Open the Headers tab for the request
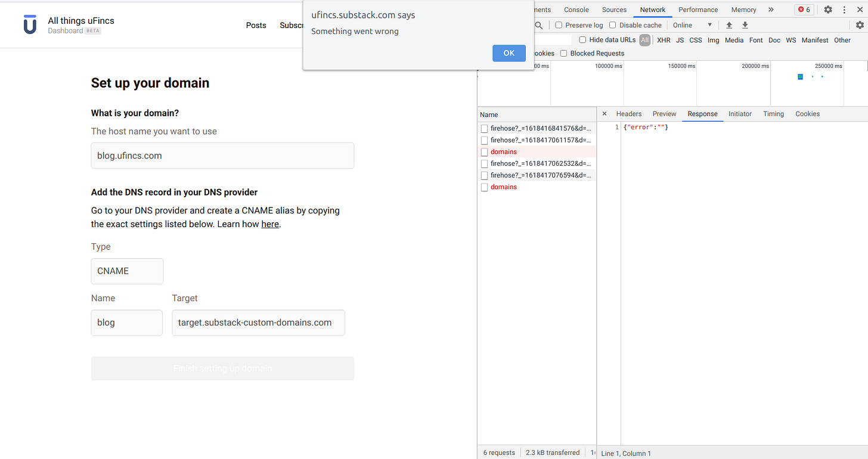This screenshot has width=868, height=459. 628,113
